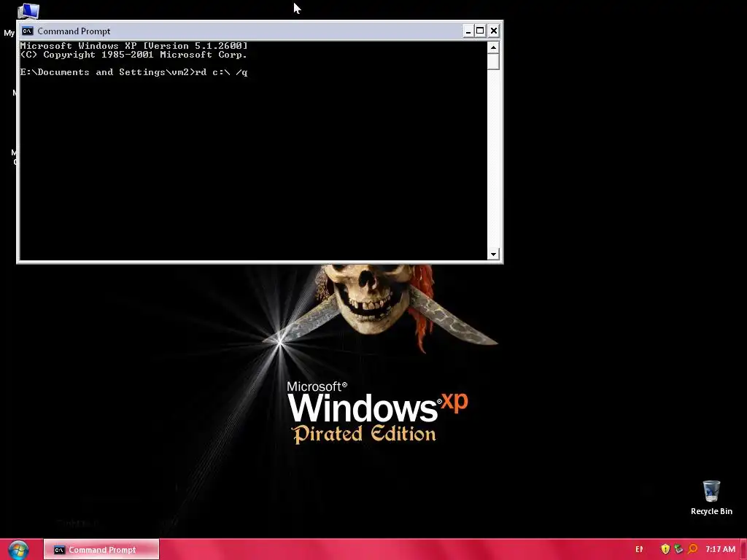Minimize the Command Prompt window

[468, 31]
